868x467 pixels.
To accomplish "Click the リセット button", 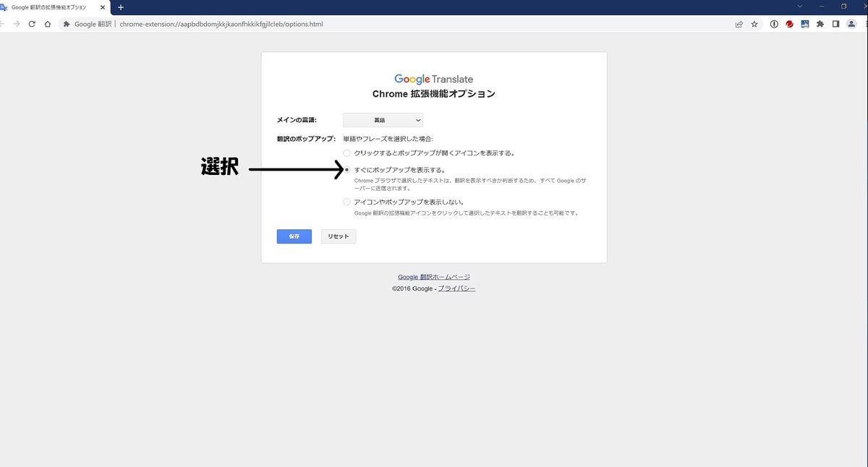I will tap(339, 236).
